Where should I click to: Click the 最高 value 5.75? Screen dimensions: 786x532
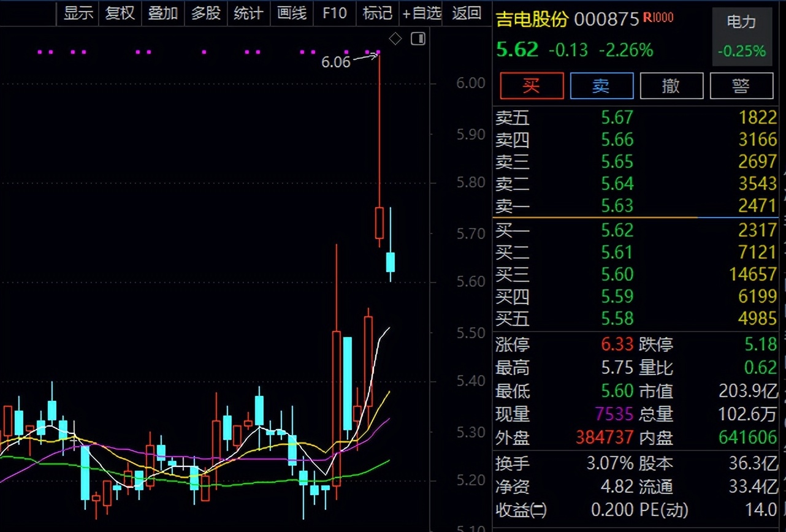pyautogui.click(x=617, y=368)
